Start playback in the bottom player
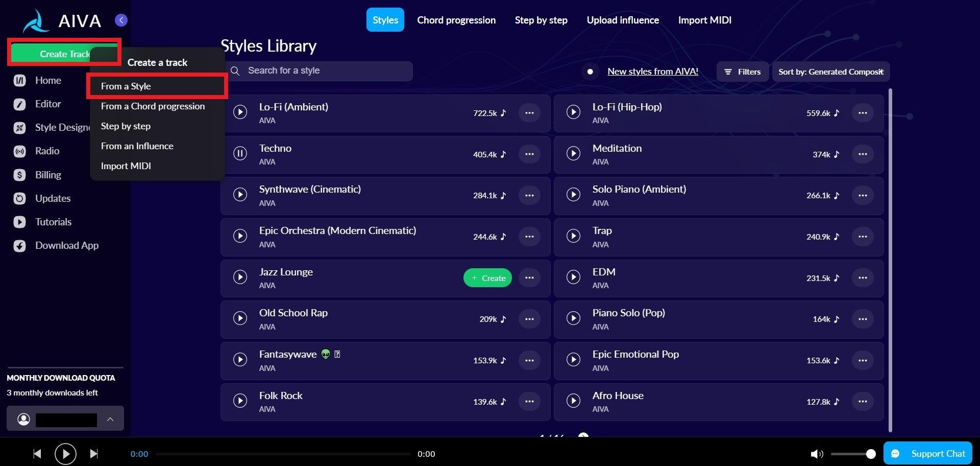This screenshot has width=980, height=466. pos(65,454)
